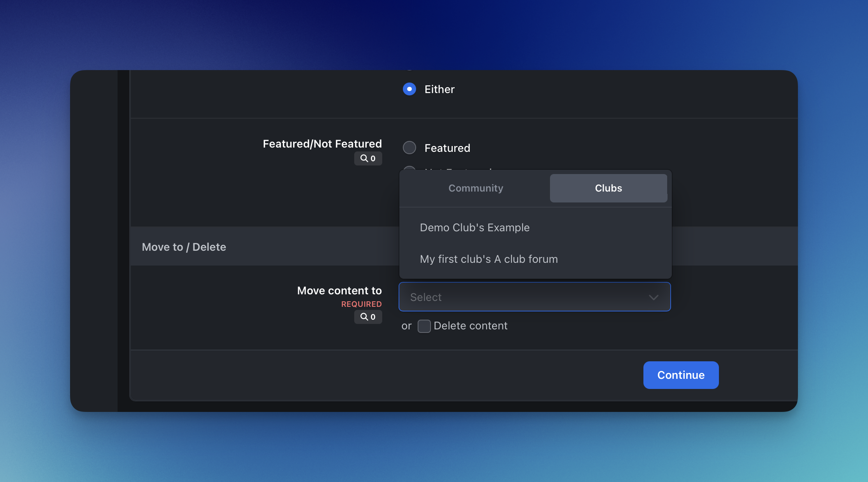
Task: Click the Clubs tab
Action: (608, 188)
